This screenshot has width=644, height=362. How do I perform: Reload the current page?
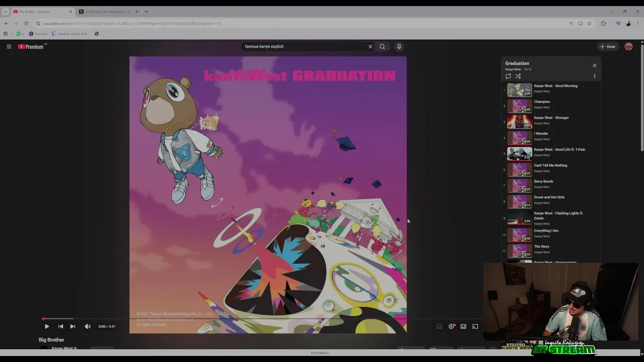click(x=26, y=23)
